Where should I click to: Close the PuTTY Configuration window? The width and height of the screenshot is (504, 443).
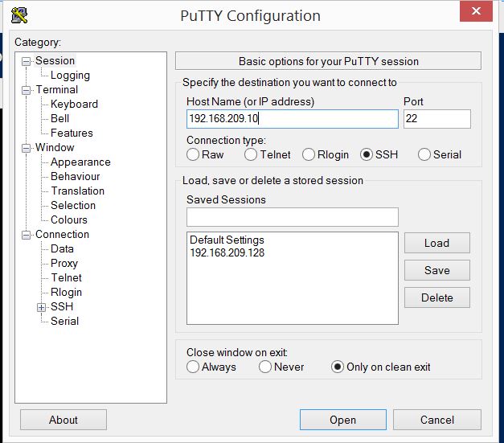pyautogui.click(x=476, y=11)
